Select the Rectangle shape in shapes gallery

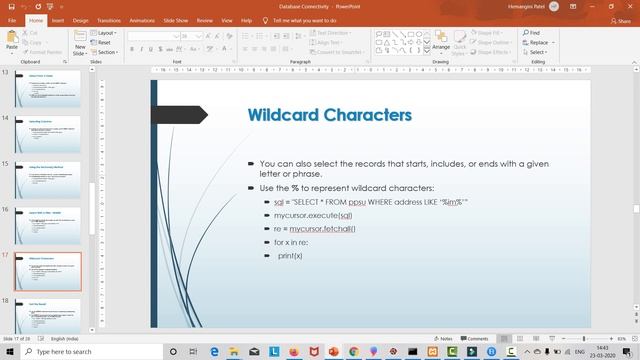point(411,34)
